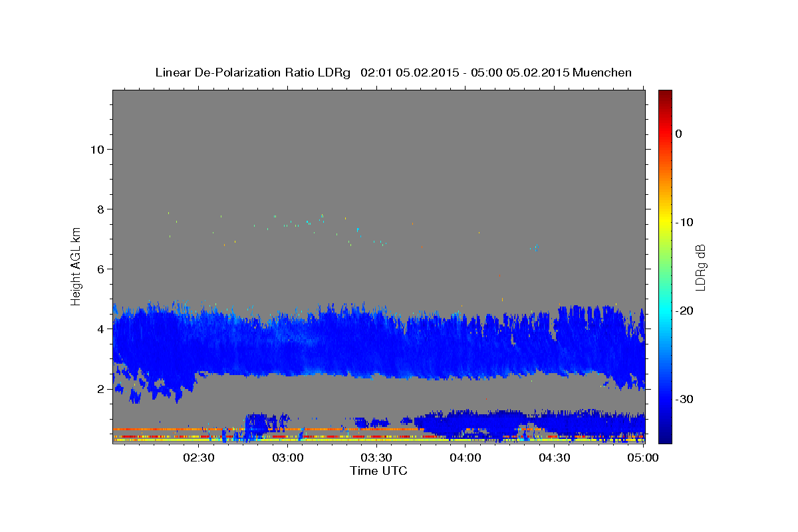Click the '03:30' time tick label
The height and width of the screenshot is (532, 798).
click(376, 458)
